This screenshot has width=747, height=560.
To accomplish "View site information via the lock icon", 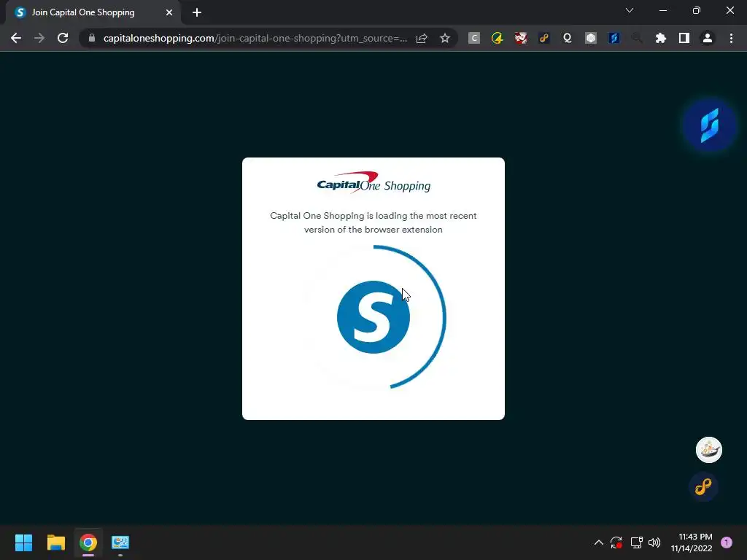I will point(92,38).
